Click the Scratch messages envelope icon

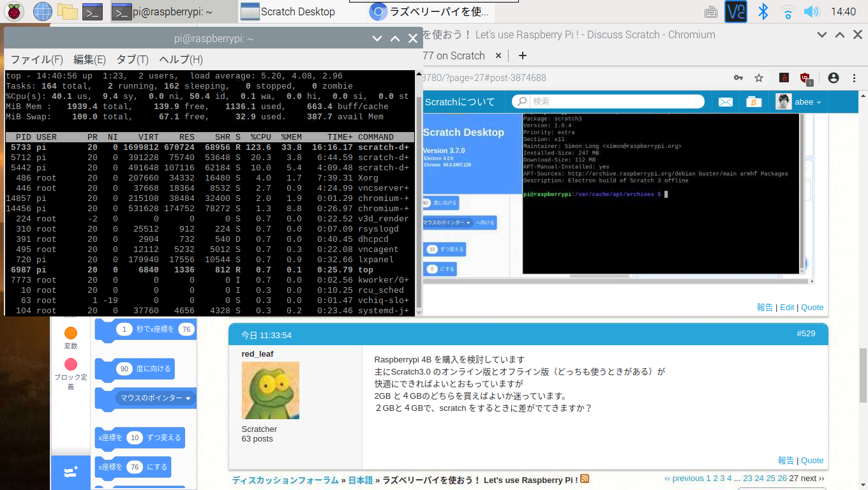(x=726, y=101)
